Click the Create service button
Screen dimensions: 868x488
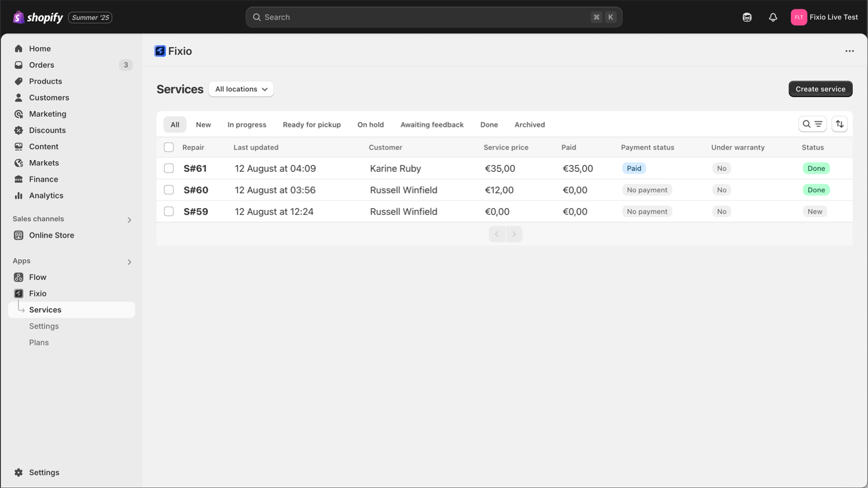tap(820, 89)
